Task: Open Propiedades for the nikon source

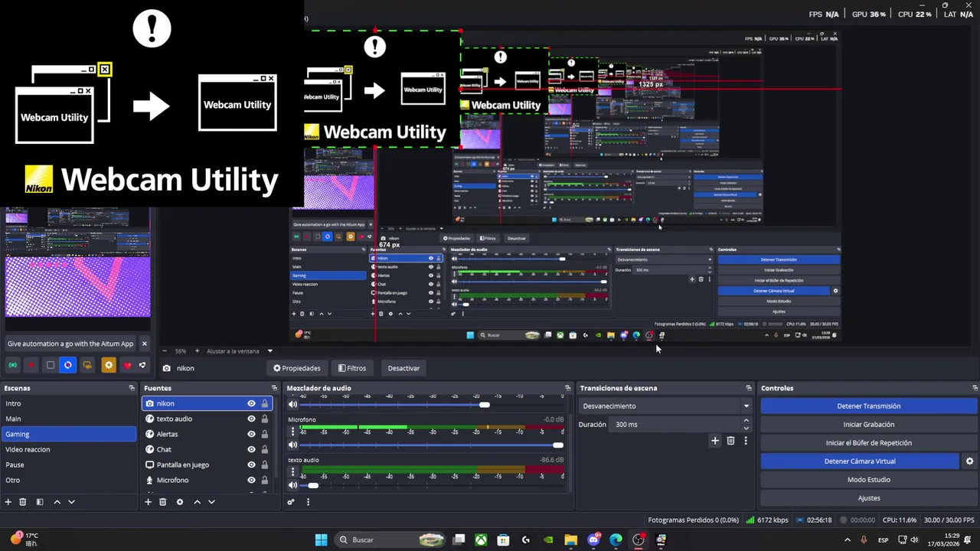Action: click(x=297, y=368)
